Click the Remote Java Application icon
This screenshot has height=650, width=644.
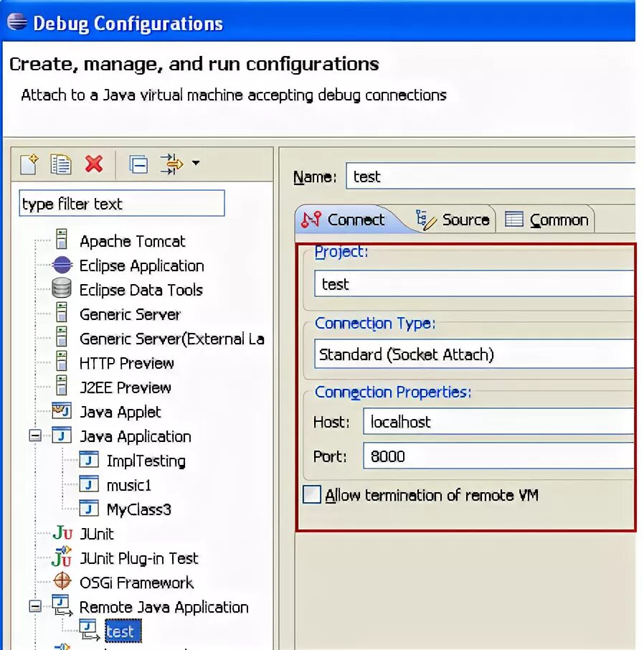62,606
